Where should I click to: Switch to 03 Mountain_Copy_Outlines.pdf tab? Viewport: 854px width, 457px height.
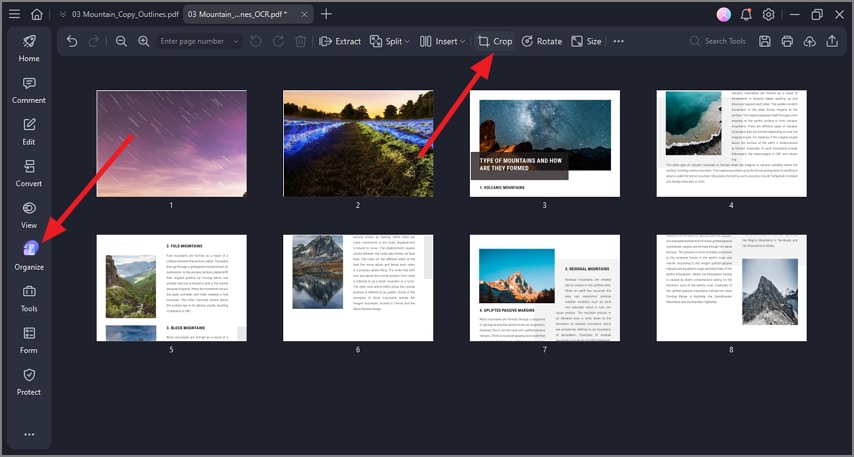[x=125, y=14]
